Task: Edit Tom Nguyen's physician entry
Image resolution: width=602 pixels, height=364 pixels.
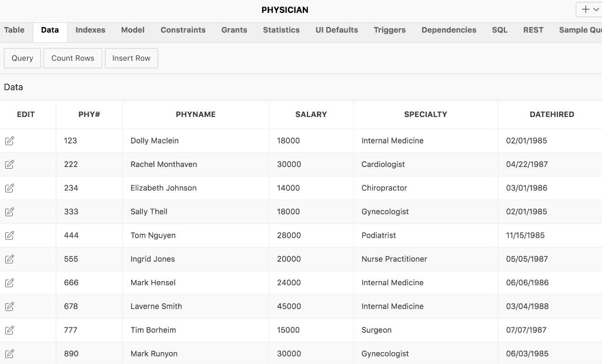Action: tap(9, 235)
